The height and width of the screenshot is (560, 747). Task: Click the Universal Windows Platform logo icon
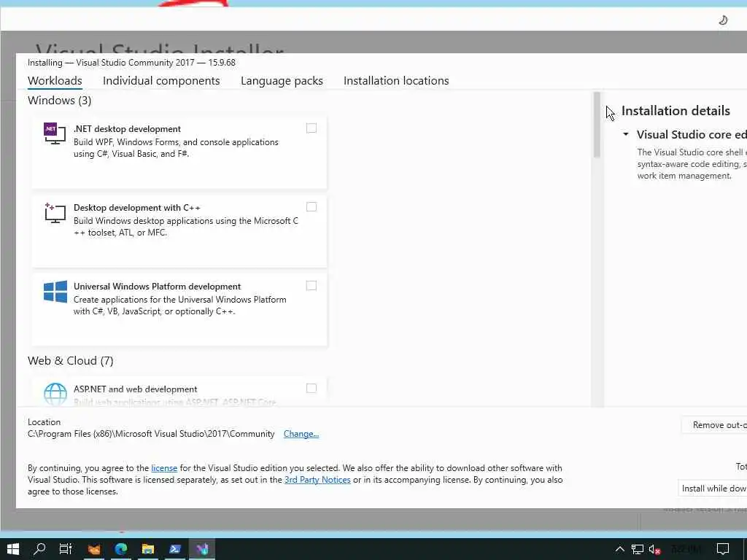pyautogui.click(x=55, y=292)
